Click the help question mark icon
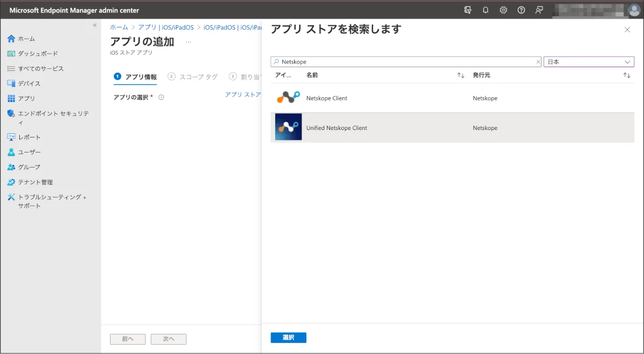644x354 pixels. (521, 10)
